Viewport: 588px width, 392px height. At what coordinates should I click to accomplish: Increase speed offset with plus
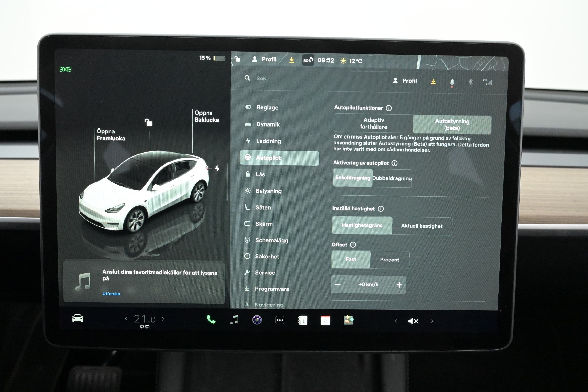tap(399, 285)
